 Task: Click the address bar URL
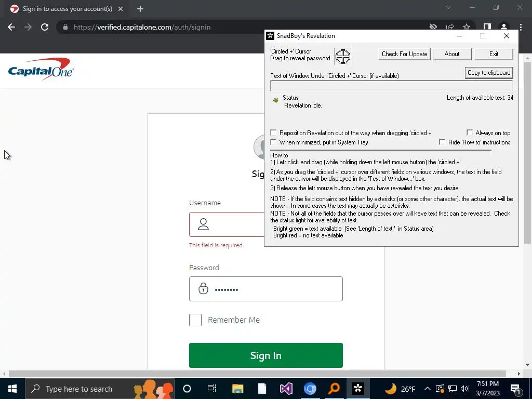coord(142,27)
